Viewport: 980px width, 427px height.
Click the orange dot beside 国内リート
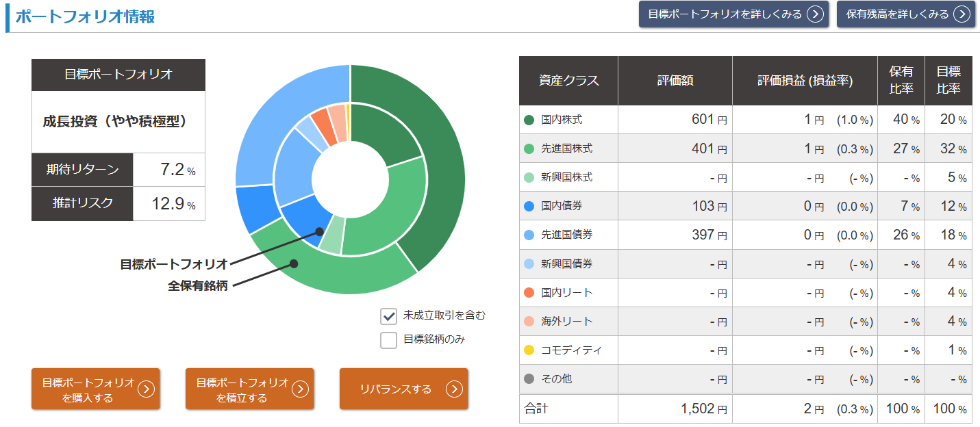(529, 293)
